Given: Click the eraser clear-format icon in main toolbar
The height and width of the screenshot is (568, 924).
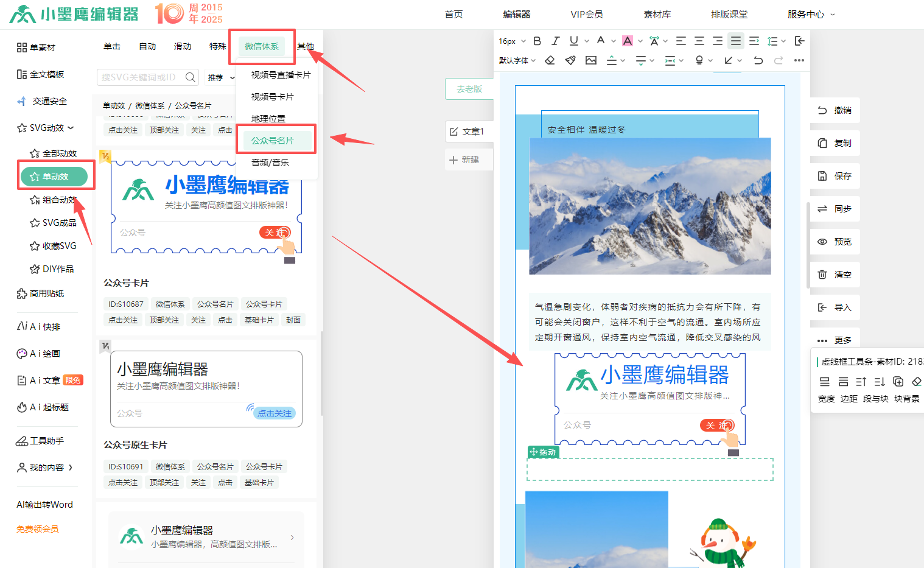Looking at the screenshot, I should 550,60.
